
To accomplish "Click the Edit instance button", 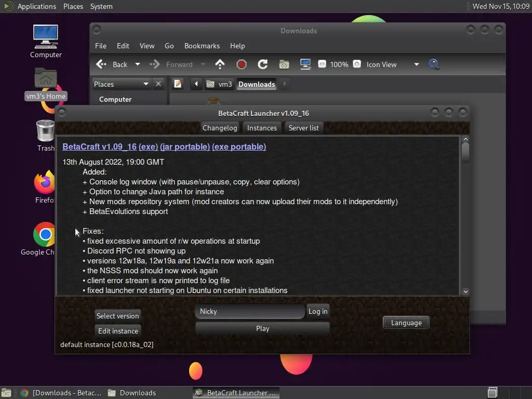I will 118,331.
